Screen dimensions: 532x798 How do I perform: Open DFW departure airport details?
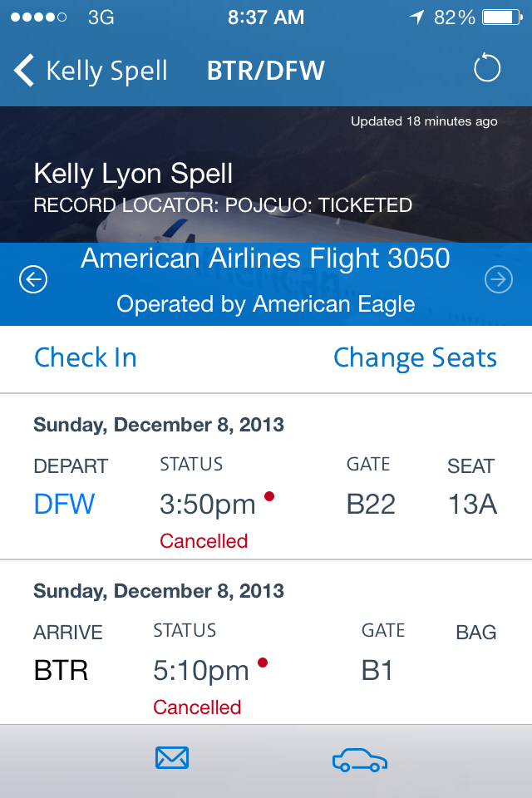(64, 504)
